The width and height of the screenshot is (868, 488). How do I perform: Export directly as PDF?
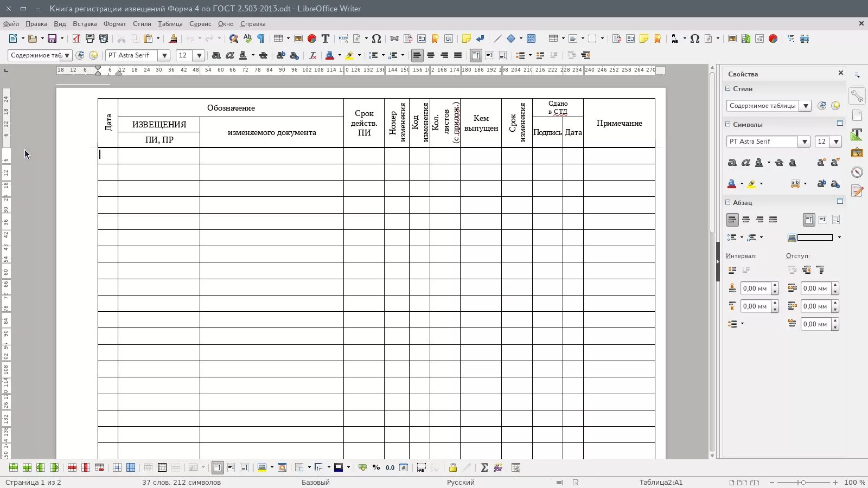(x=76, y=38)
